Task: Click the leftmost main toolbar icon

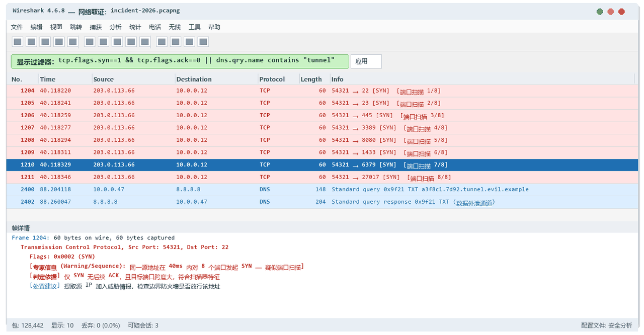Action: click(x=17, y=42)
